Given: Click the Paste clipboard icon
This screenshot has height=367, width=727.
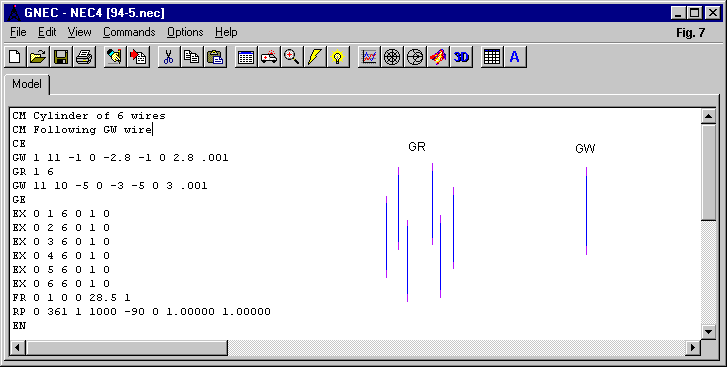Looking at the screenshot, I should (x=215, y=57).
